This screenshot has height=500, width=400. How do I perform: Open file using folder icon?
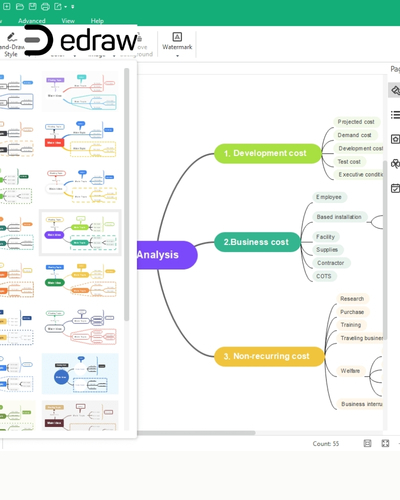[x=20, y=6]
